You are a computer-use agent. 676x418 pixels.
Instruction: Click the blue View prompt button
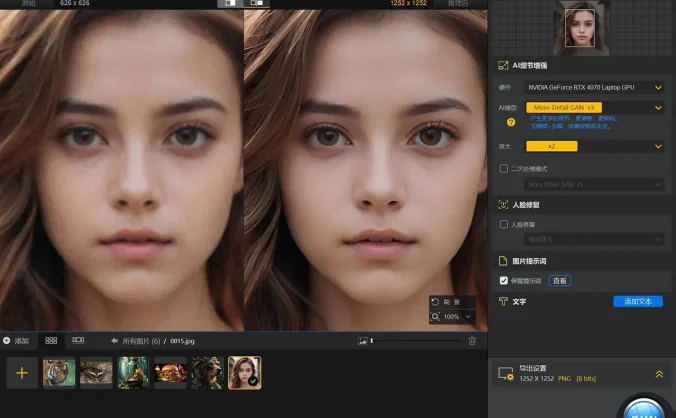coord(560,281)
